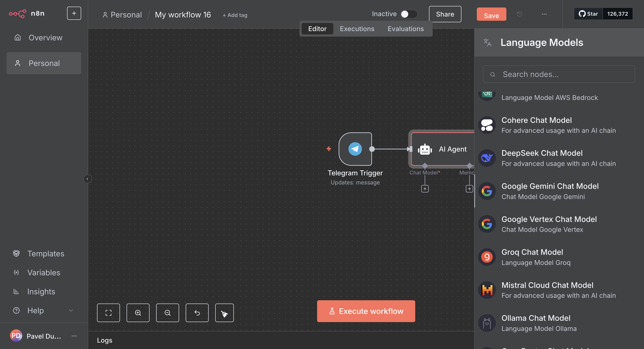Switch to the Executions tab
The height and width of the screenshot is (349, 644).
[x=357, y=29]
